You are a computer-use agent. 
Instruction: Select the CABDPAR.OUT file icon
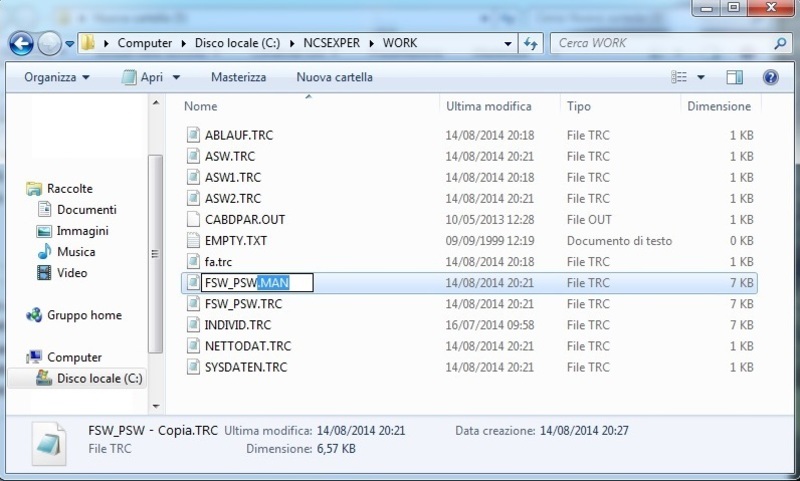[x=195, y=219]
